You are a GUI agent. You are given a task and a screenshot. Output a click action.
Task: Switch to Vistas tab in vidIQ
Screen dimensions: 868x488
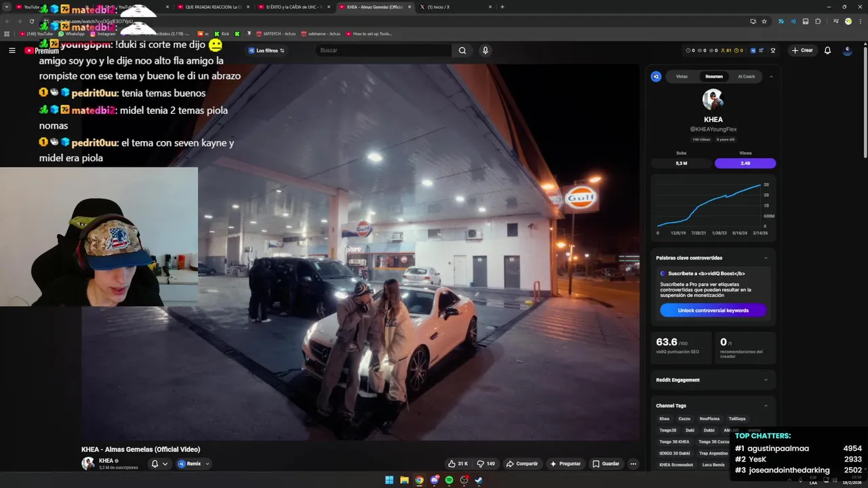pyautogui.click(x=682, y=77)
